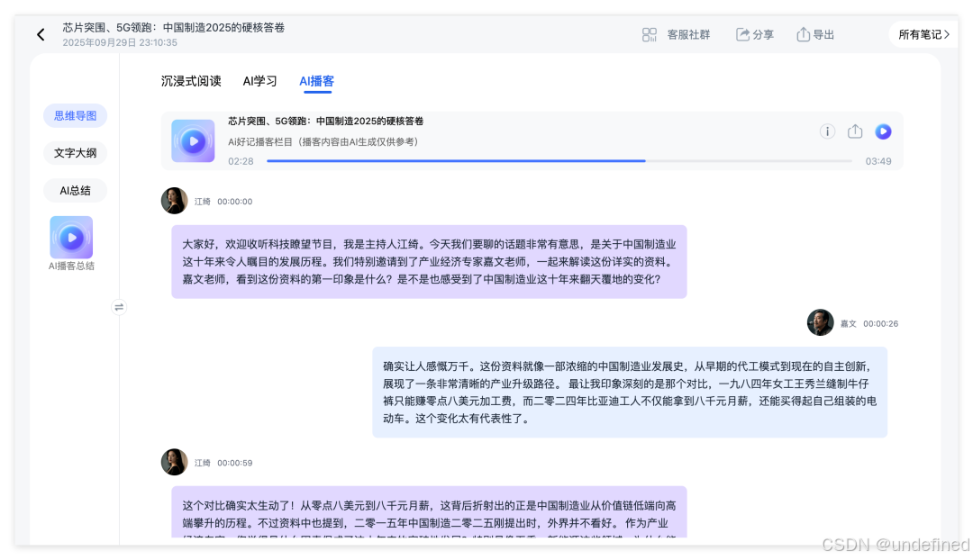The height and width of the screenshot is (560, 973).
Task: Open 所有笔记 all notes list
Action: 923,35
